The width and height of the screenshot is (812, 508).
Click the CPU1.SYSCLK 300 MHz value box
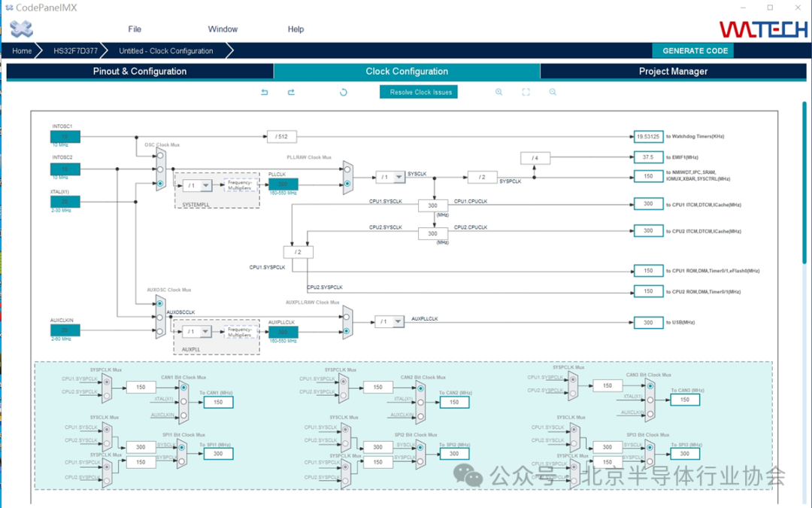click(x=433, y=205)
